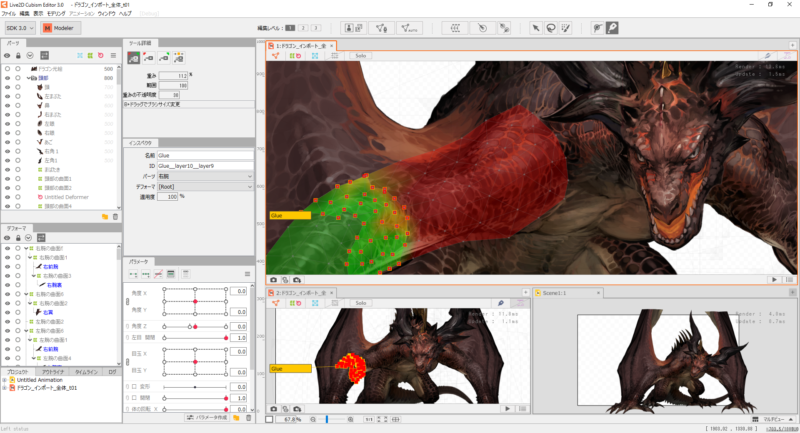Viewport: 800px width, 433px height.
Task: Click the manual mesh edit tool
Action: (x=381, y=28)
